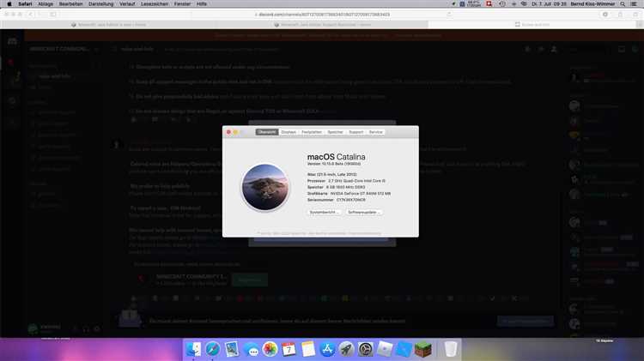644x361 pixels.
Task: Click the Systembericht button
Action: point(324,212)
